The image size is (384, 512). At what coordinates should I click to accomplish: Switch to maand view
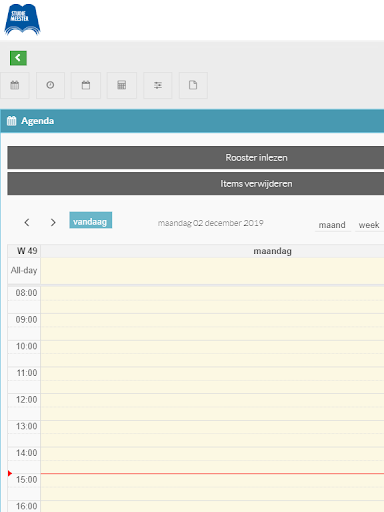click(332, 225)
